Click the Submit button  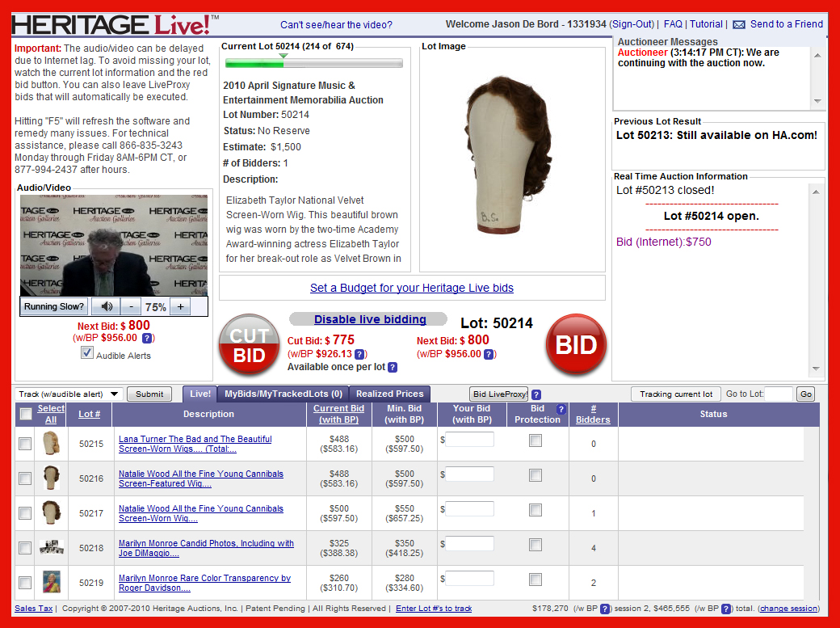tap(149, 394)
